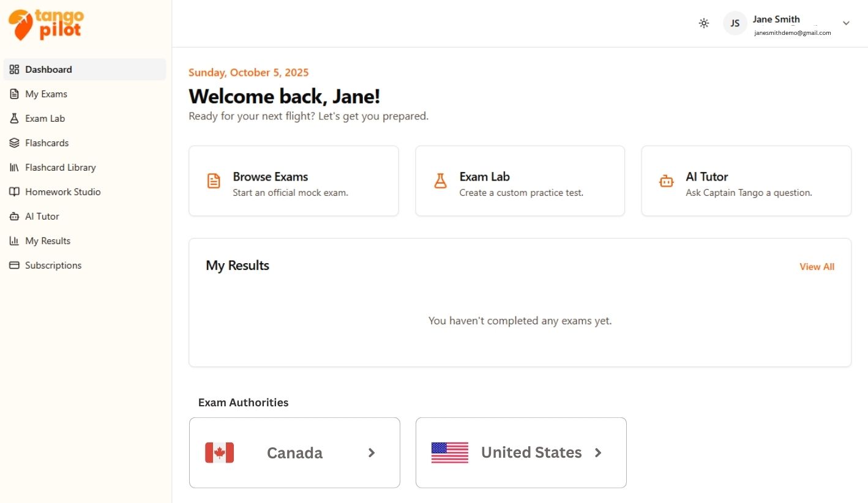Open the Flashcard Library sidebar item
The image size is (868, 503).
(60, 168)
